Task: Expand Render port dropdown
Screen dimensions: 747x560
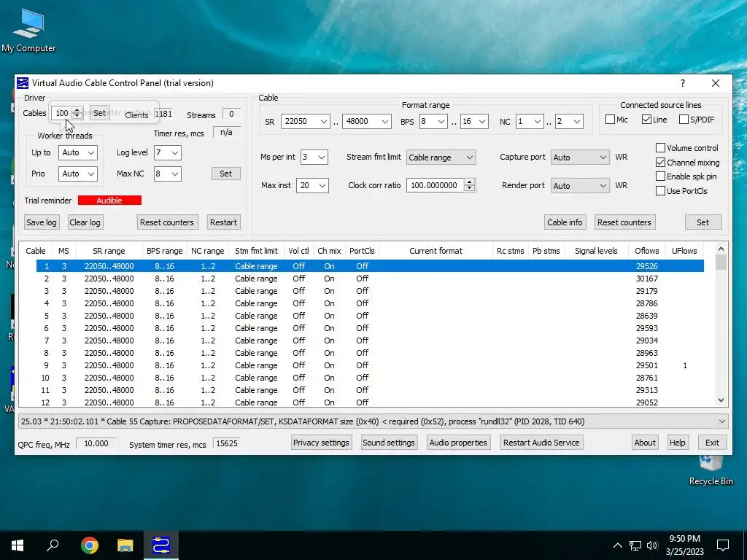Action: [x=580, y=186]
